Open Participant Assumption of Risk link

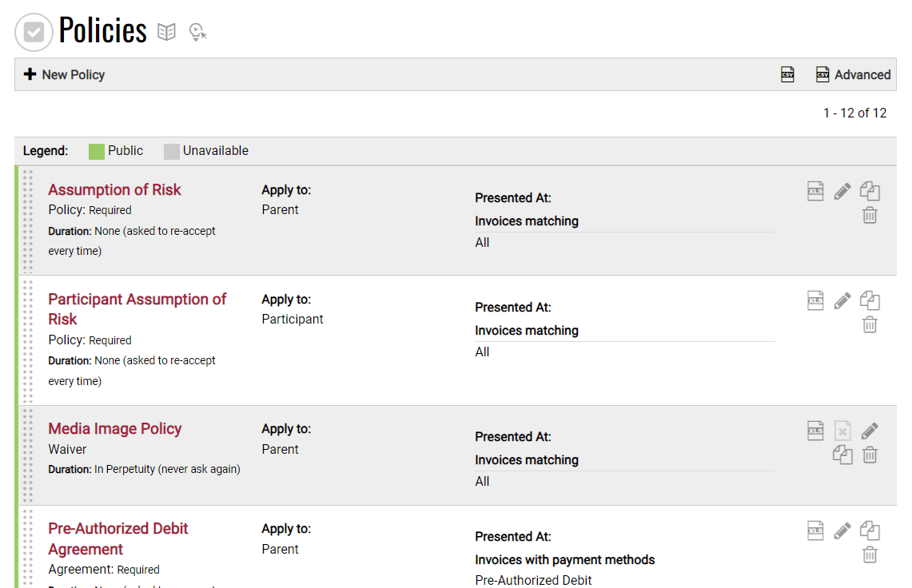[137, 309]
